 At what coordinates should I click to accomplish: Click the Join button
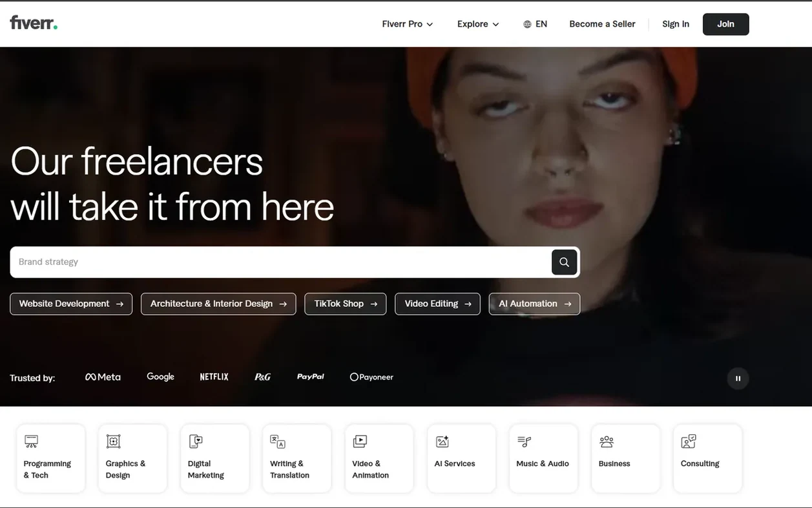[x=725, y=24]
